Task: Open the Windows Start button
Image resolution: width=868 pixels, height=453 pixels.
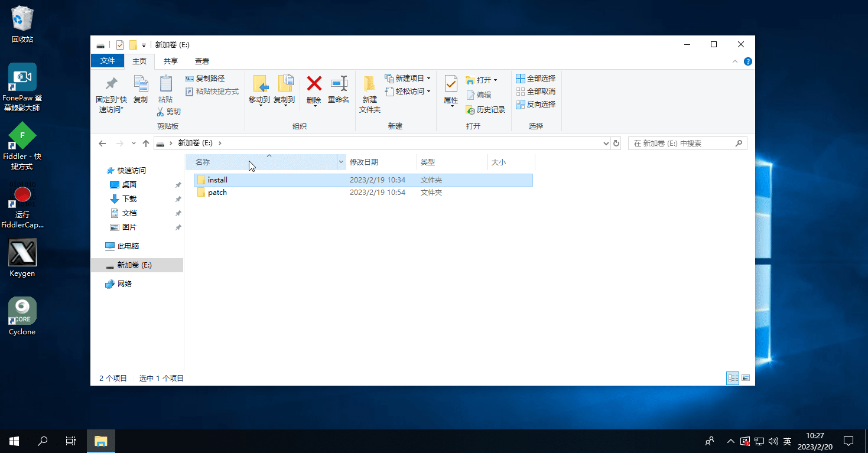Action: (14, 441)
